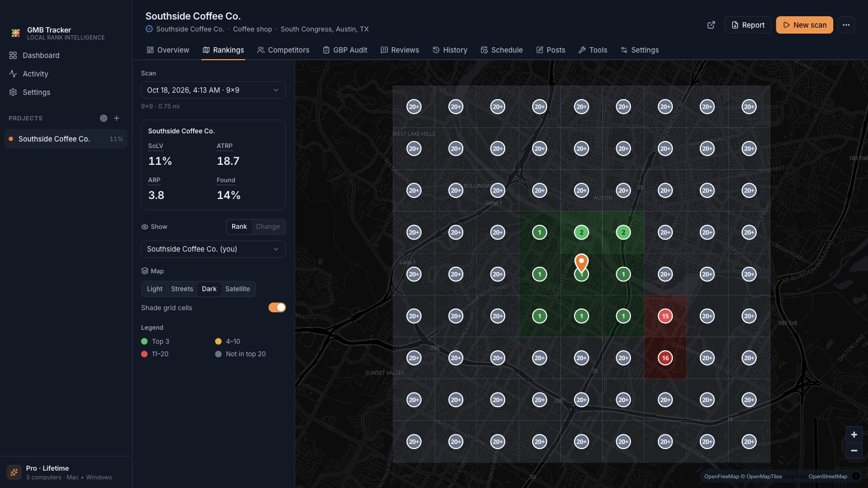
Task: Click the rank 15 red grid marker
Action: click(x=665, y=316)
